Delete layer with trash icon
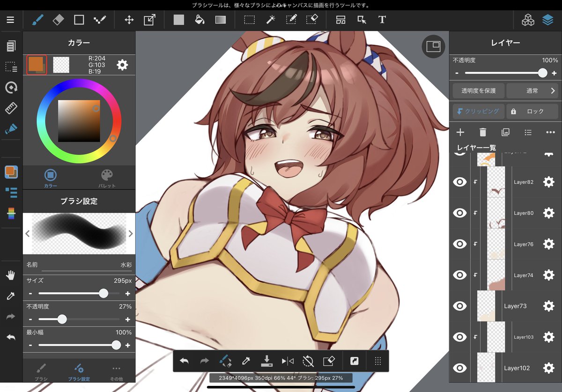The width and height of the screenshot is (562, 392). pos(483,132)
